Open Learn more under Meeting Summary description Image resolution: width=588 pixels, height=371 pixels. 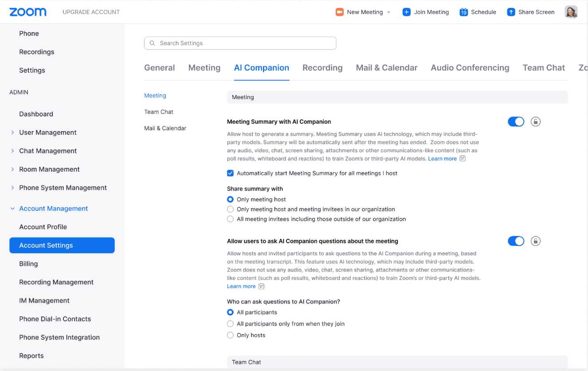(x=442, y=158)
